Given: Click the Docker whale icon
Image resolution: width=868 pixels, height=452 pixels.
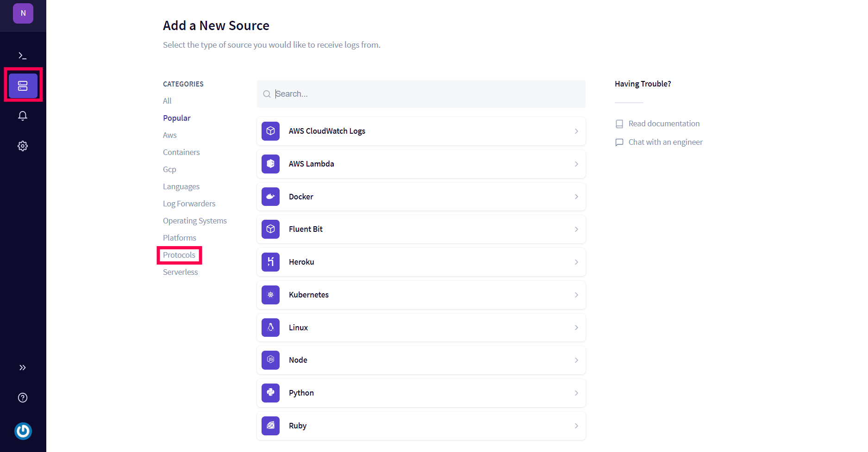Looking at the screenshot, I should pyautogui.click(x=270, y=197).
